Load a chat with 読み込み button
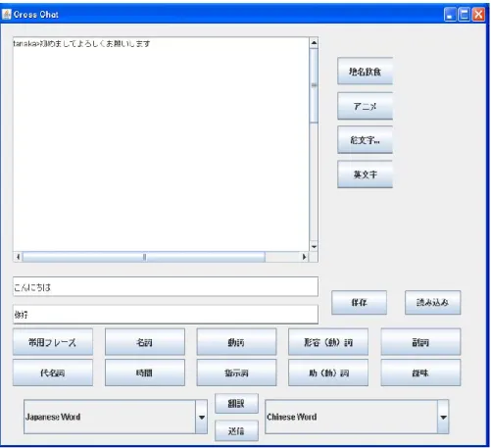 click(x=433, y=303)
